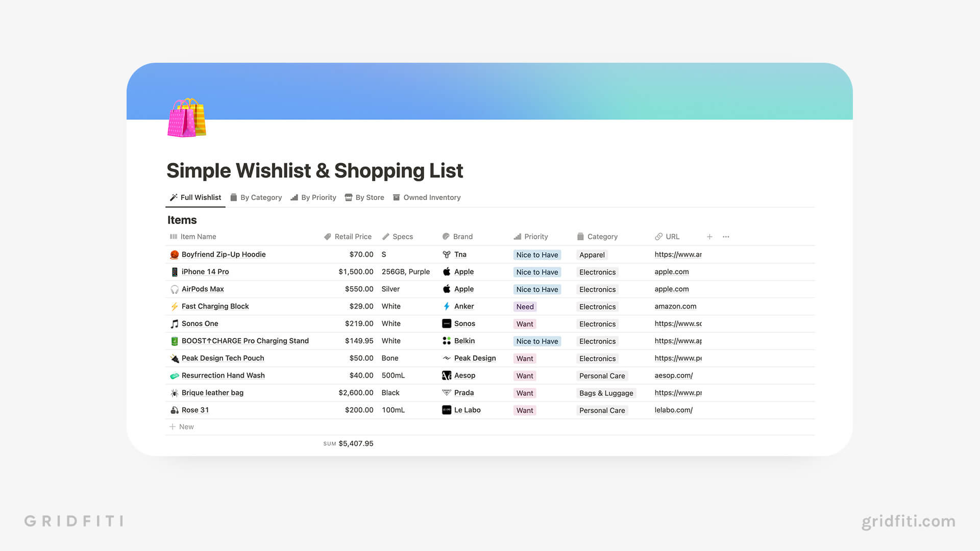This screenshot has width=980, height=551.
Task: Select the Nice to Have tag on iPhone 14 Pro
Action: (536, 272)
